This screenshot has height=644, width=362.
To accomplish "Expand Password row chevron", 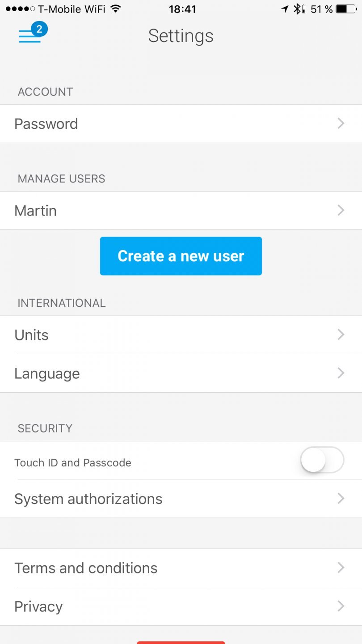I will pos(341,123).
